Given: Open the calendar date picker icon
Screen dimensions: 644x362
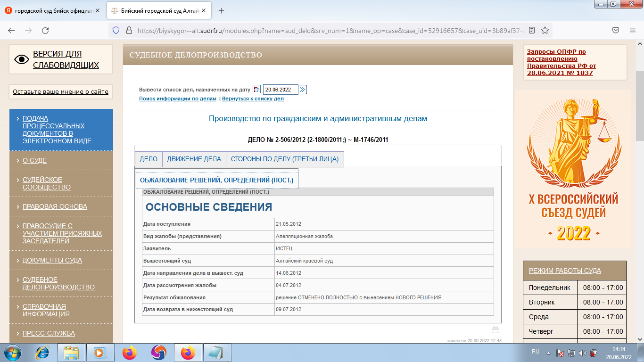Looking at the screenshot, I should pyautogui.click(x=256, y=89).
